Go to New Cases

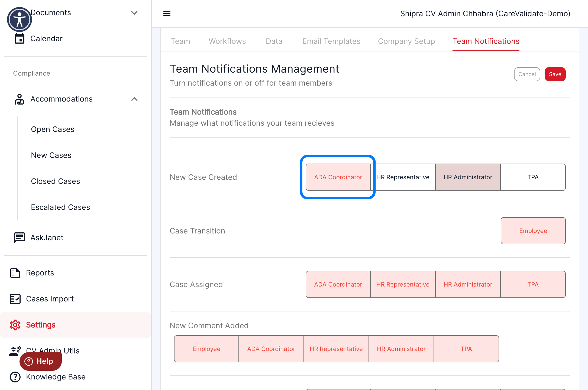(51, 155)
